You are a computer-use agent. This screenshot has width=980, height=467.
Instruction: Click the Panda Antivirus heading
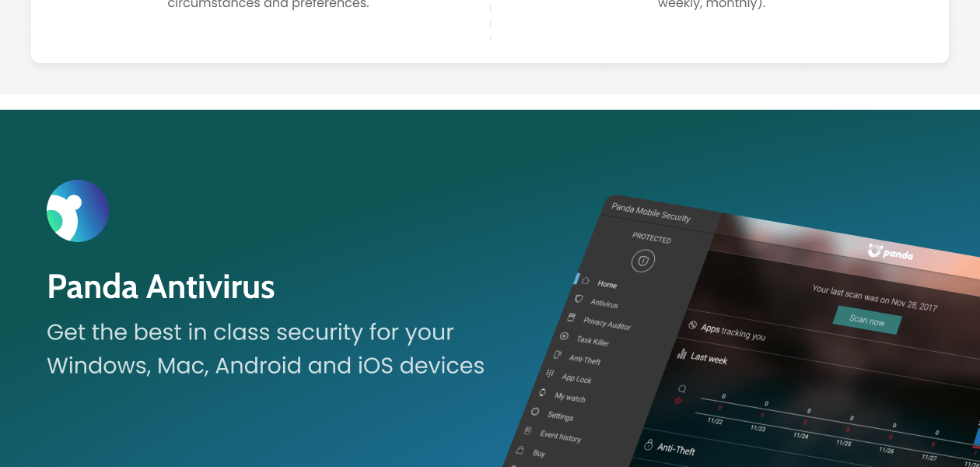click(x=161, y=286)
